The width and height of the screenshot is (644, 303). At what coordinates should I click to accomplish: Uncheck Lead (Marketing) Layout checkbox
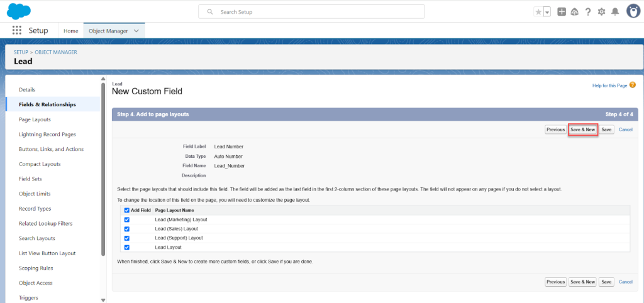tap(127, 219)
